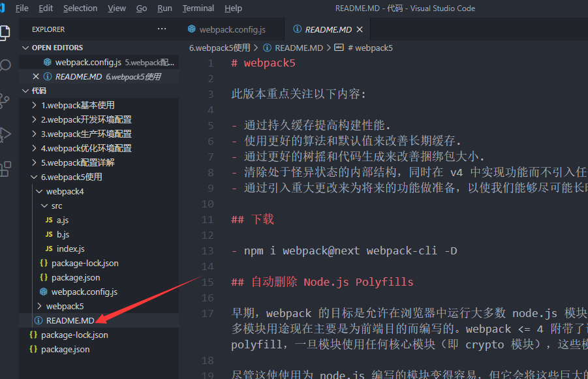Open the Help menu

pos(233,8)
